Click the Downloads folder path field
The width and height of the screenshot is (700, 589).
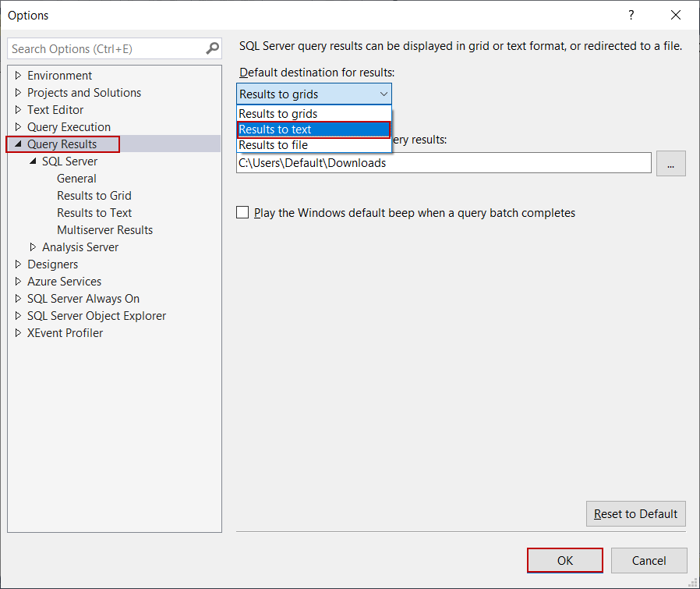(443, 163)
